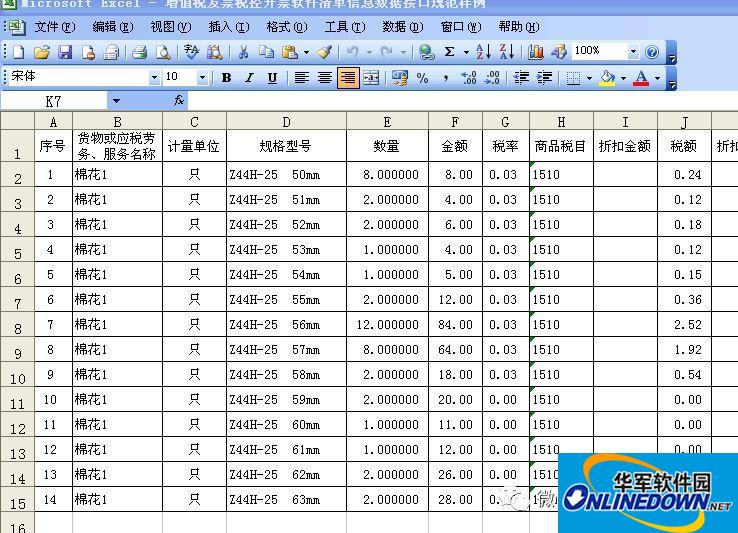The height and width of the screenshot is (533, 738).
Task: Open the zoom 100% dropdown
Action: (633, 51)
